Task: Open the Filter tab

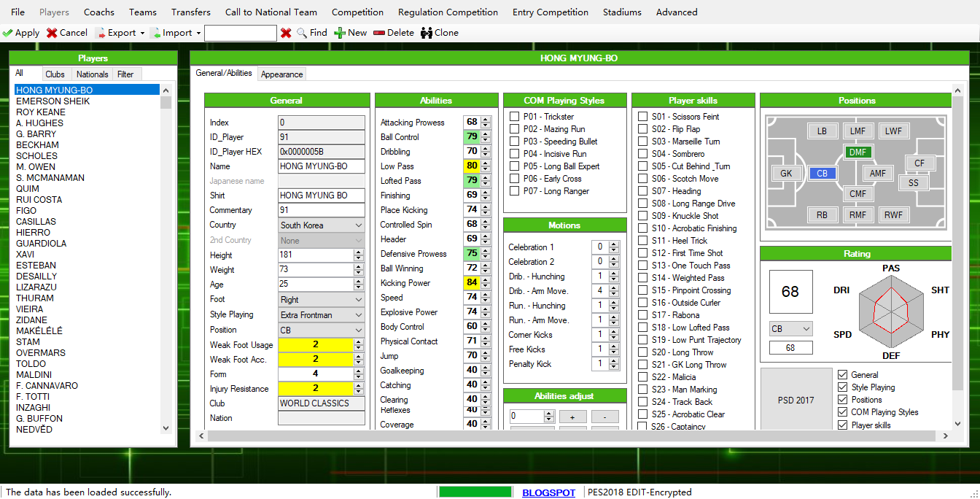Action: [x=125, y=74]
